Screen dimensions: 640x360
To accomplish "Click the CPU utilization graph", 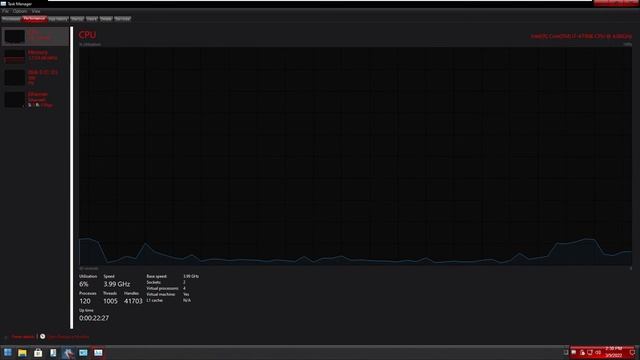I will click(356, 156).
